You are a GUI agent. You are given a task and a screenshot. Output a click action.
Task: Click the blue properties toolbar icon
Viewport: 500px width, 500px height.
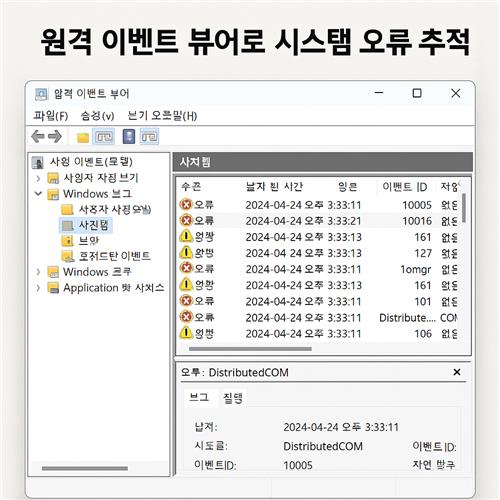click(129, 137)
